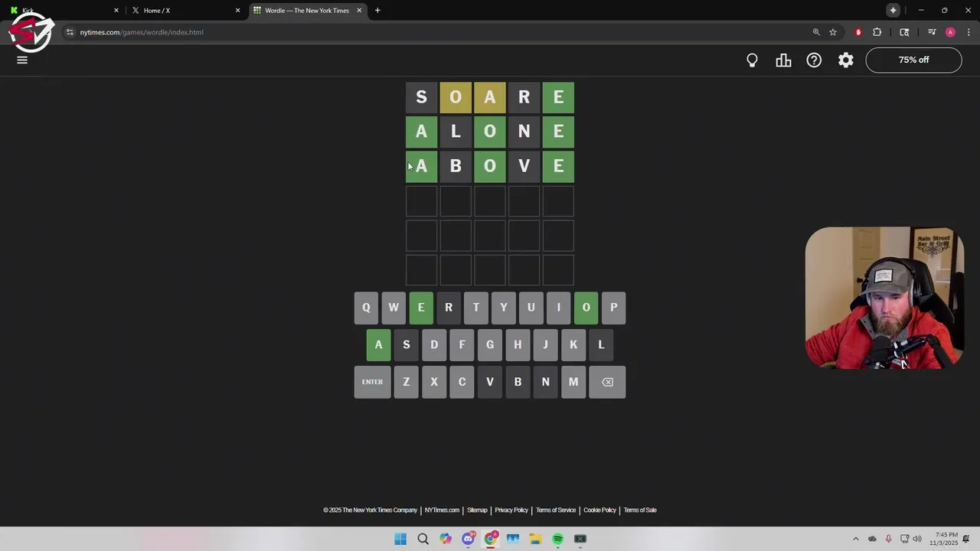Tap the green E key on the keyboard

pyautogui.click(x=421, y=308)
